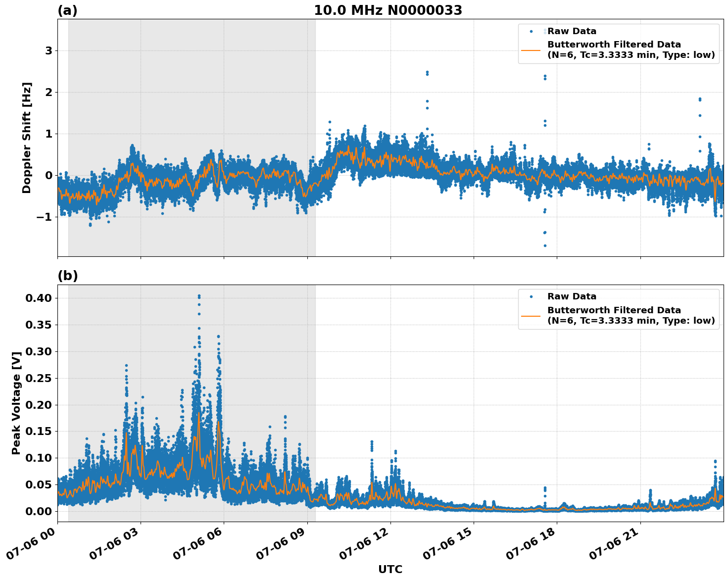Screen dimensions: 728x580
Task: Click the outlier point near 2.5 Hz at 07-06 13
Action: [x=426, y=73]
